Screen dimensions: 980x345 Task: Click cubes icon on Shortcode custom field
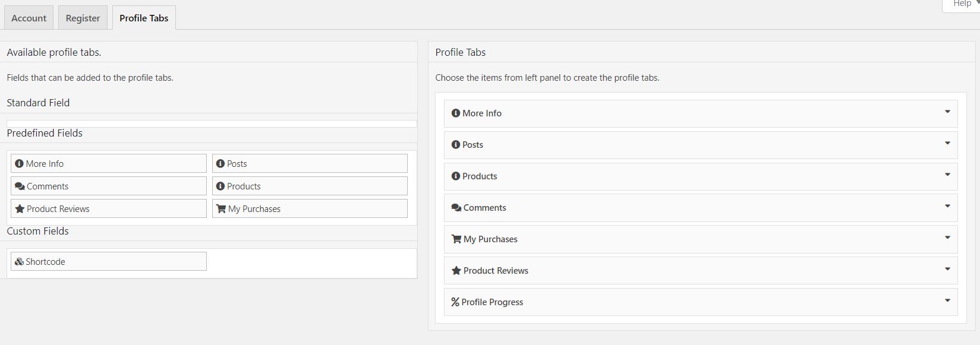click(19, 261)
